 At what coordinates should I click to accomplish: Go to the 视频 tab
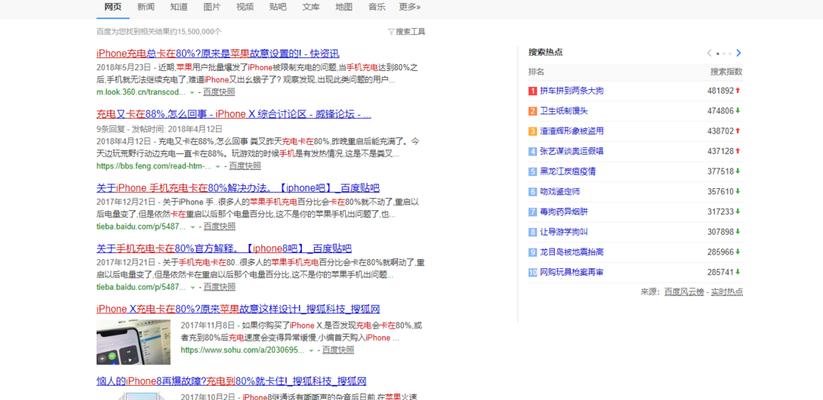pos(245,7)
